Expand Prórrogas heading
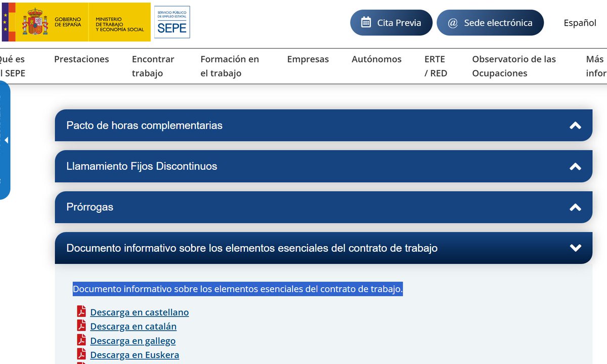The image size is (607, 364). [x=323, y=207]
